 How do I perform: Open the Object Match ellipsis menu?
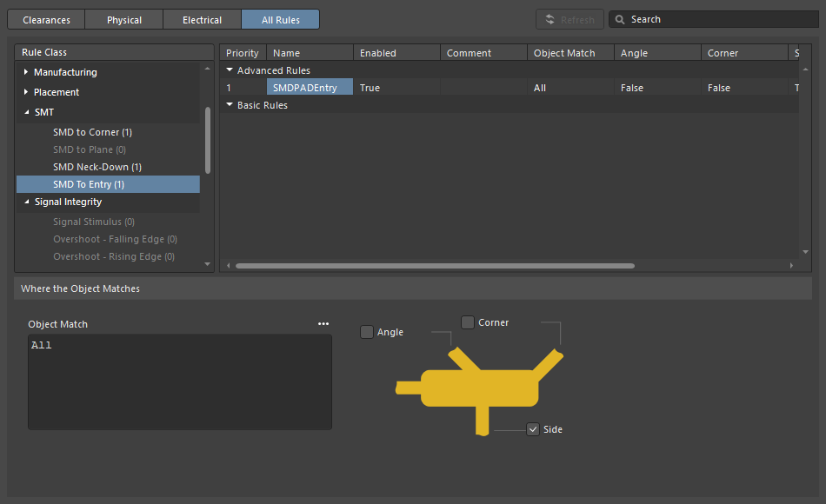(323, 324)
